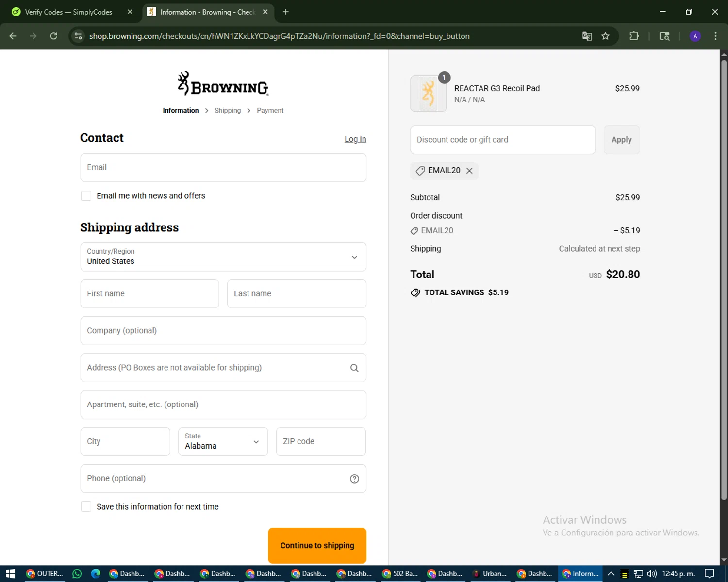
Task: Click the network icon in system tray
Action: click(638, 574)
